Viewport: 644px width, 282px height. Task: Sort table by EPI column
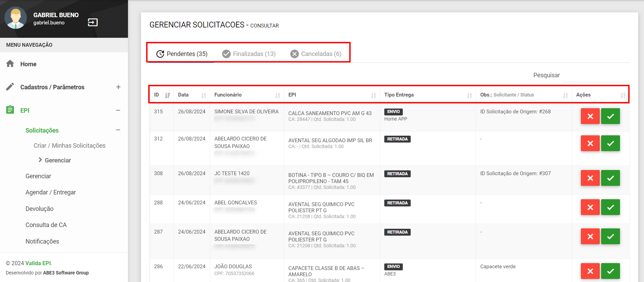[x=332, y=95]
